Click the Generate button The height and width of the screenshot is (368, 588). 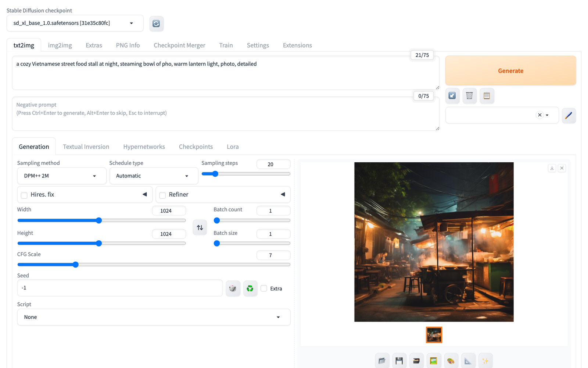coord(511,71)
